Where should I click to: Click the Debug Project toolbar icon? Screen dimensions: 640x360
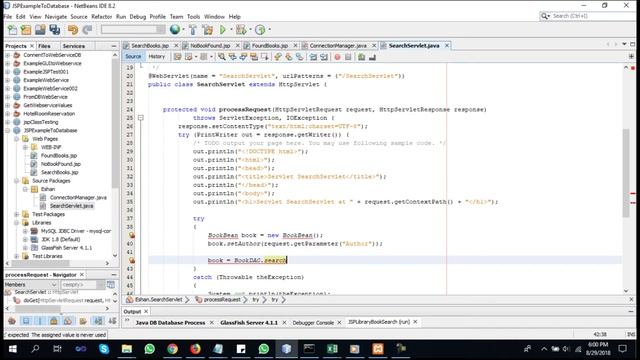click(x=241, y=30)
